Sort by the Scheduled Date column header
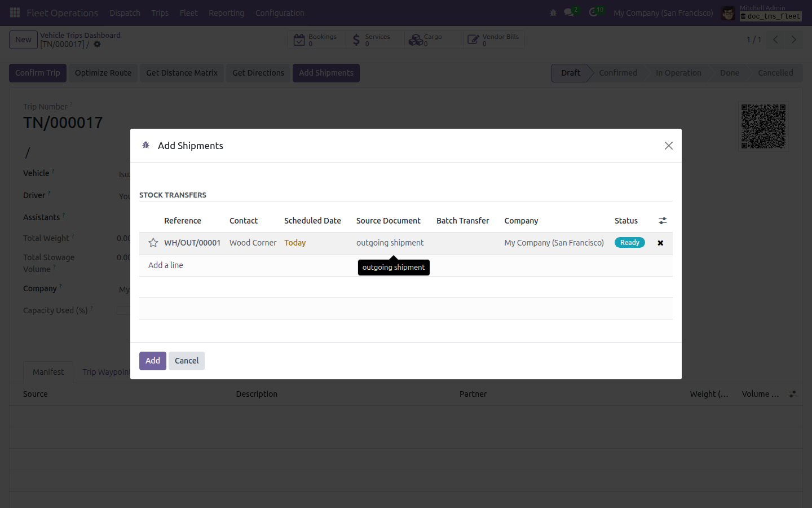The height and width of the screenshot is (508, 812). 312,221
